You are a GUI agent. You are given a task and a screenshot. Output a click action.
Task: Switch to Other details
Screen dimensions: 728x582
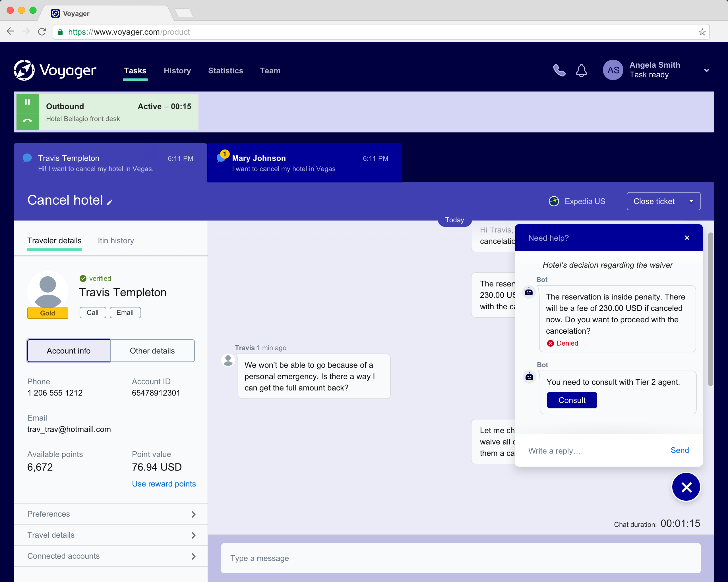[152, 351]
